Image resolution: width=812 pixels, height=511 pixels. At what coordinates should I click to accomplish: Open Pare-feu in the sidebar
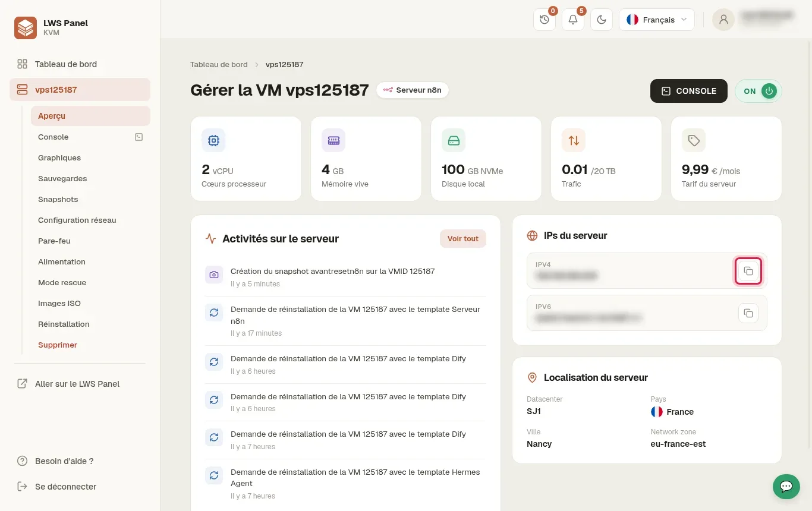tap(90, 241)
